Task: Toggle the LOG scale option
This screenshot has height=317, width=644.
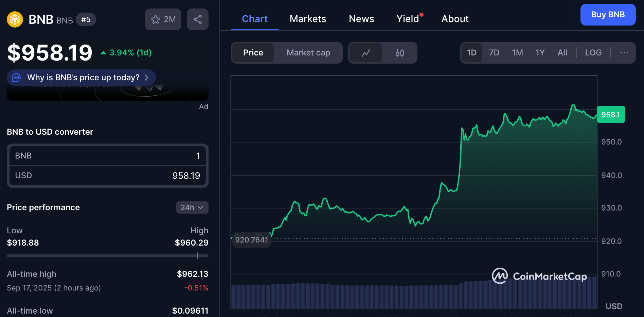Action: 593,53
